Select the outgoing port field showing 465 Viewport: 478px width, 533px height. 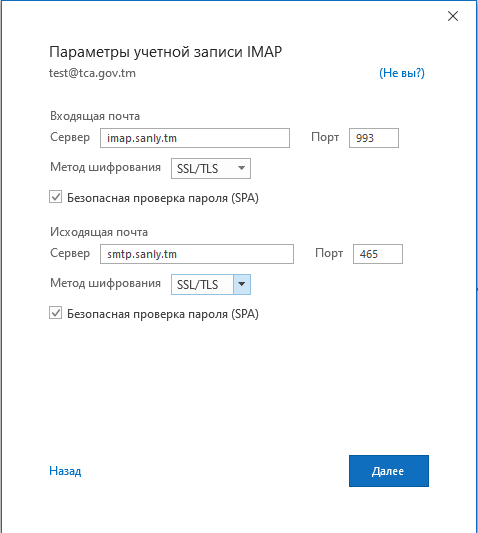[x=378, y=254]
